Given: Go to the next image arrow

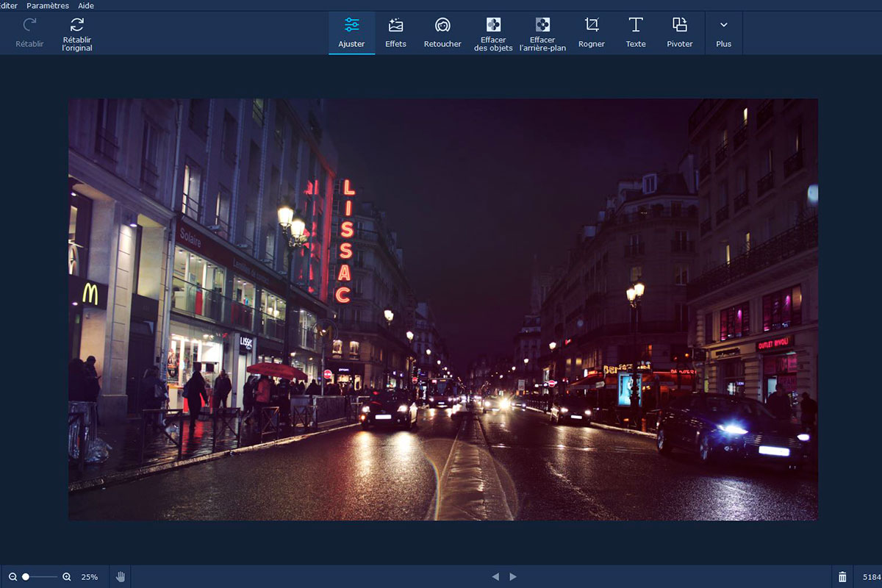Looking at the screenshot, I should [x=513, y=577].
